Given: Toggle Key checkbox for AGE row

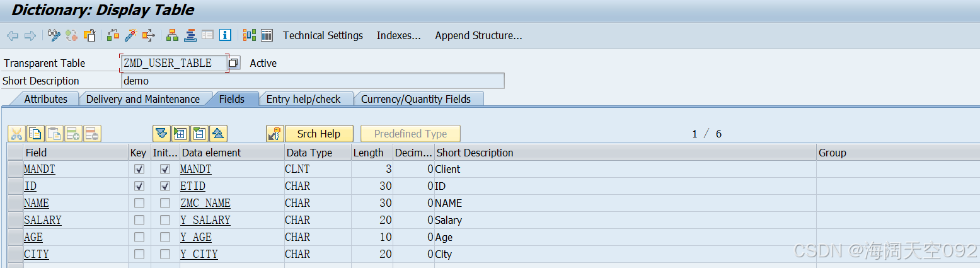Looking at the screenshot, I should click(139, 237).
